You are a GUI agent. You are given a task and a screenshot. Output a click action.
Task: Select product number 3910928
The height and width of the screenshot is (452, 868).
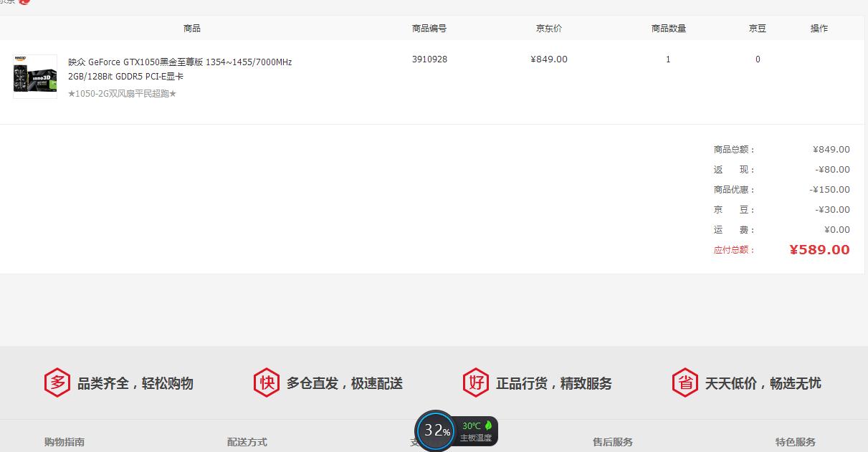429,59
